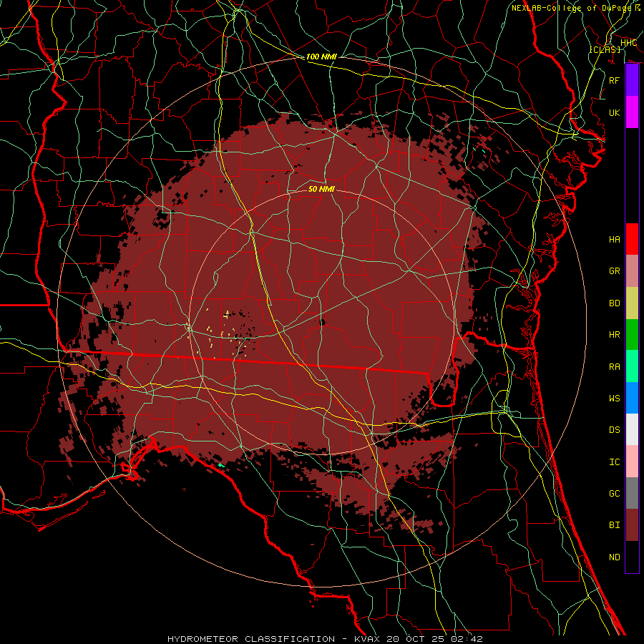This screenshot has width=644, height=644.
Task: Click the BD yellow legend swatch
Action: click(x=632, y=303)
